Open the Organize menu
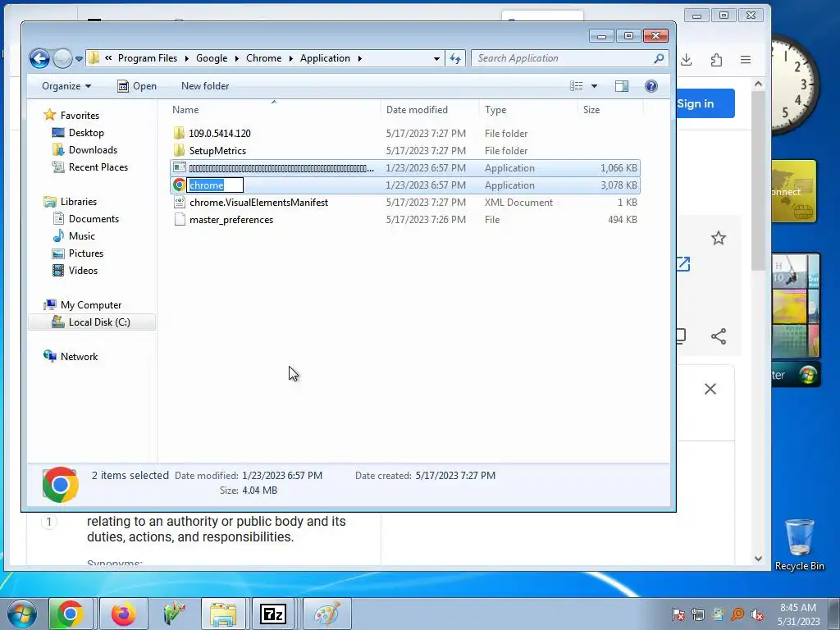The image size is (840, 630). pos(66,86)
